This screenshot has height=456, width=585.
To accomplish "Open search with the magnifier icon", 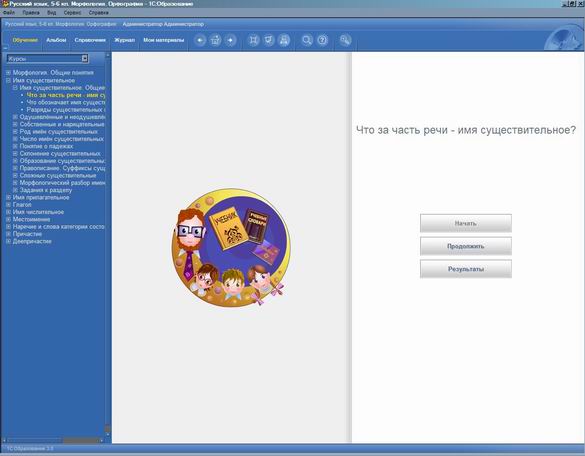I will point(307,40).
